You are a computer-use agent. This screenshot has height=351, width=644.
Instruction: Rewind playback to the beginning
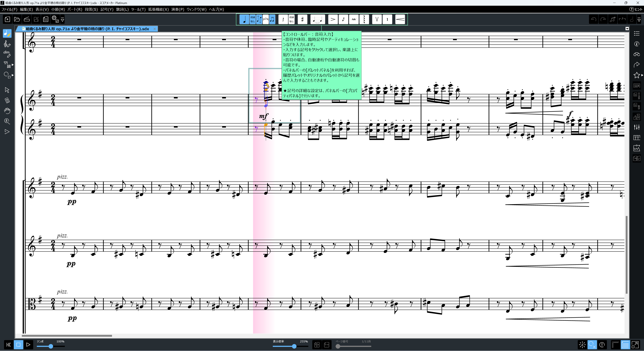coord(9,345)
